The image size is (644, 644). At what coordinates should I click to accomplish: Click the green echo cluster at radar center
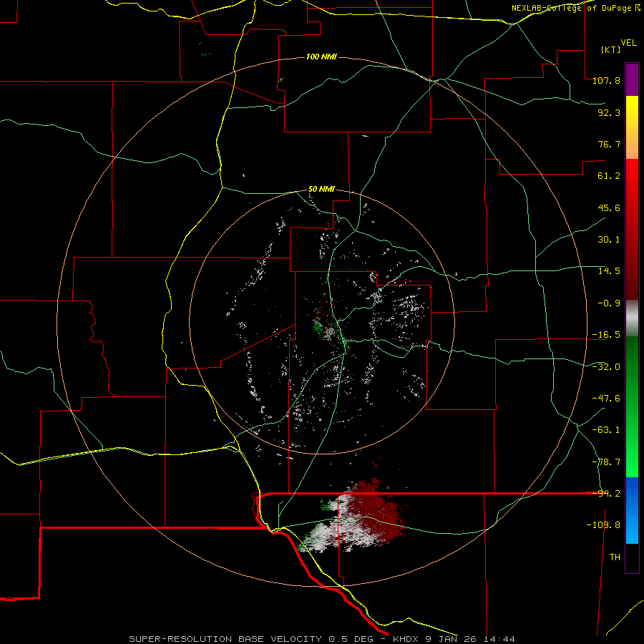[318, 328]
